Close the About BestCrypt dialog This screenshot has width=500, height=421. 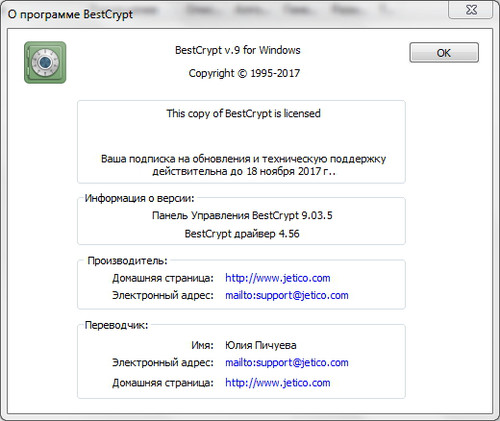(x=470, y=10)
